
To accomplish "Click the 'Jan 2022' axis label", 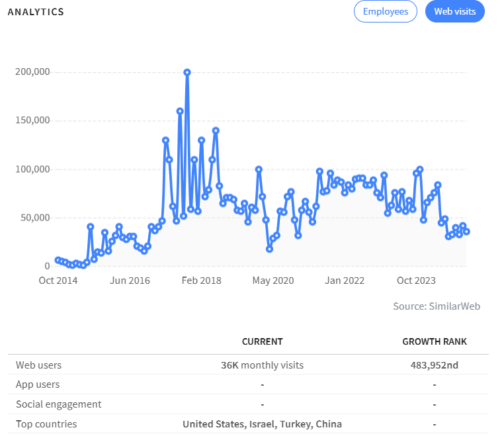I will (x=345, y=281).
